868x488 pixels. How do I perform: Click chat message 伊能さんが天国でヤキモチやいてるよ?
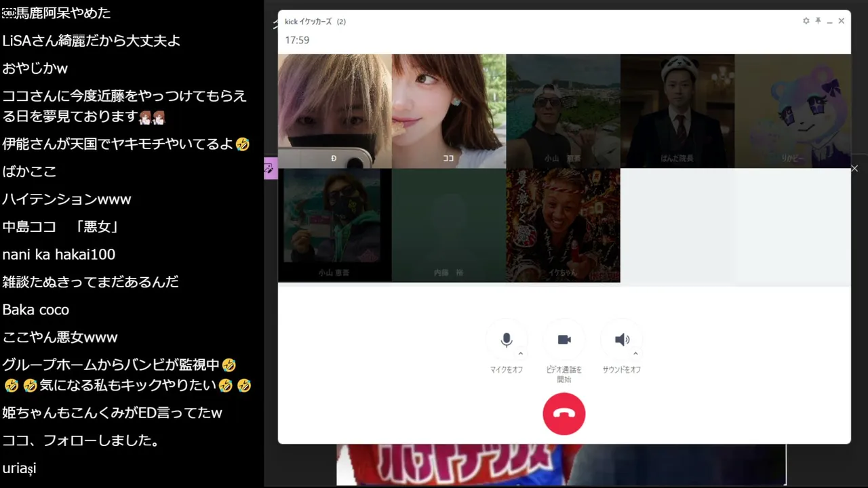pyautogui.click(x=126, y=144)
